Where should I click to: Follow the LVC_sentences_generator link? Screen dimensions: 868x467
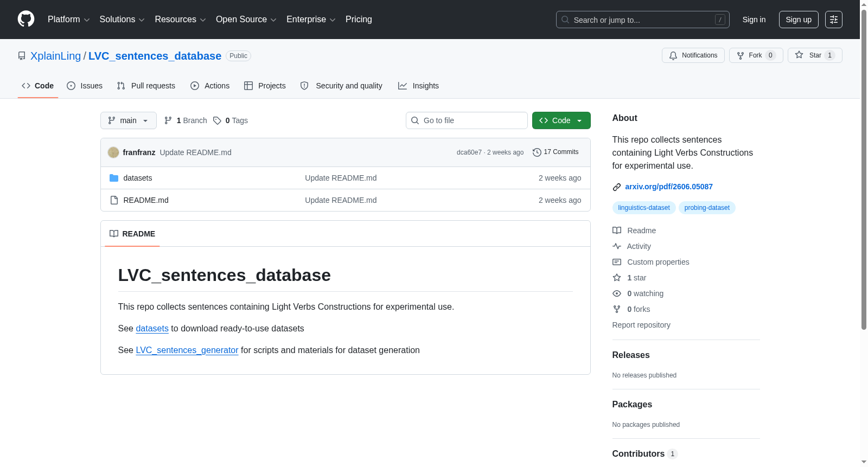(x=187, y=350)
